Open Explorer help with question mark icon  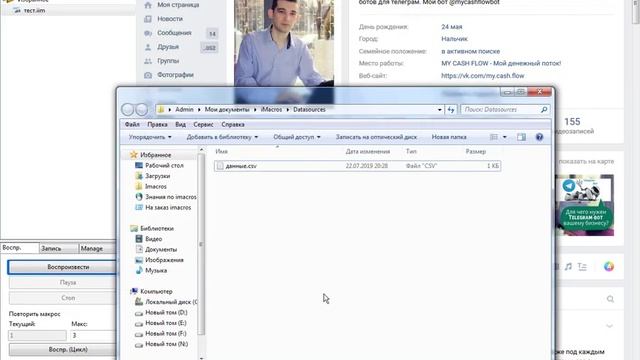(x=539, y=137)
